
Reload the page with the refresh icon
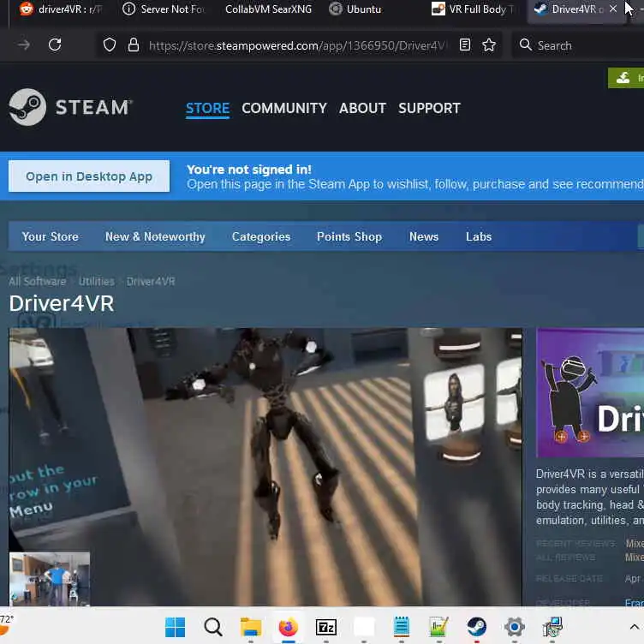[55, 45]
